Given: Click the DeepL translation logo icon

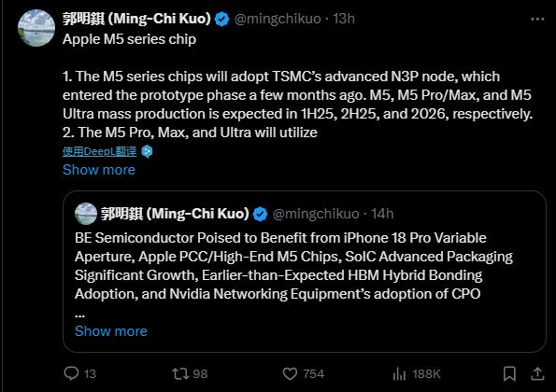Looking at the screenshot, I should [x=147, y=151].
